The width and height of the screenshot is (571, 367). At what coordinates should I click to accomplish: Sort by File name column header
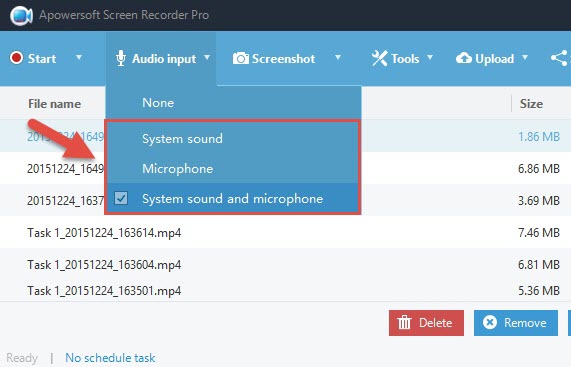[55, 104]
